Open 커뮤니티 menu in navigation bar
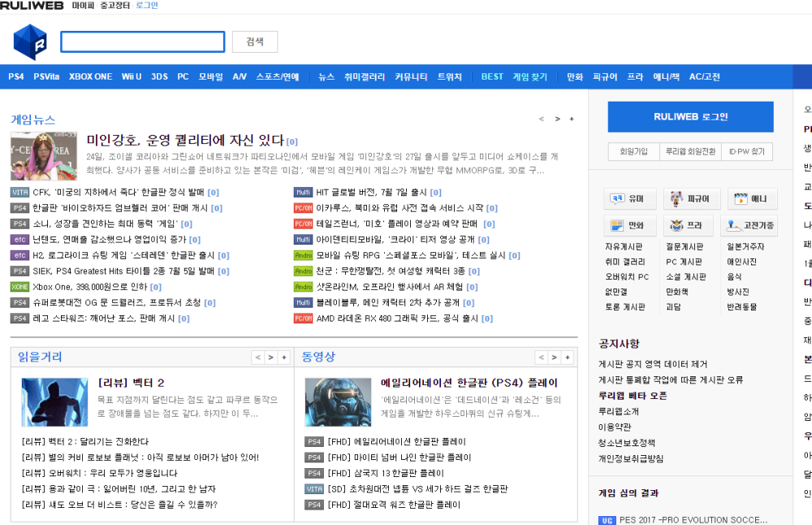Image resolution: width=812 pixels, height=525 pixels. tap(411, 77)
